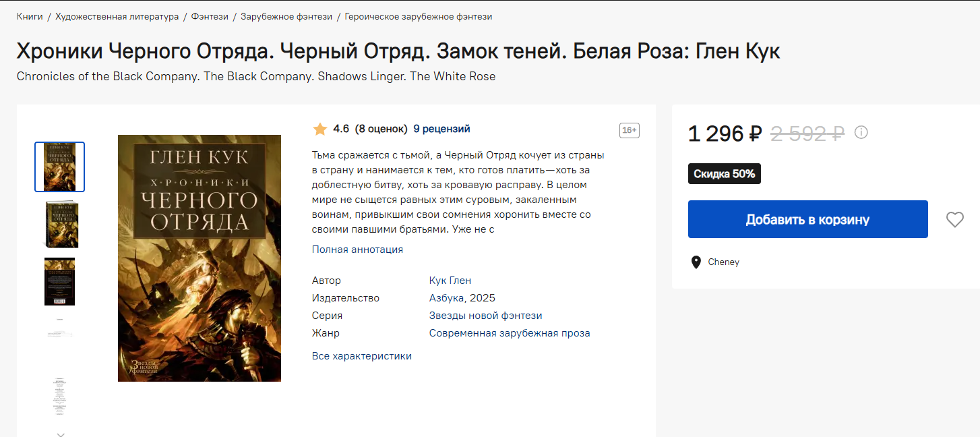980x437 pixels.
Task: Click the current price '1 296 ₽'
Action: point(725,134)
